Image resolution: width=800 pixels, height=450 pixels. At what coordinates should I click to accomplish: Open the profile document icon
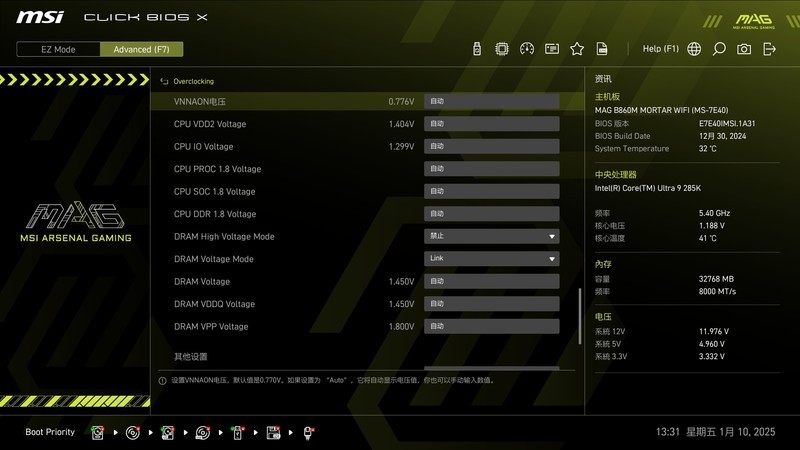point(602,49)
